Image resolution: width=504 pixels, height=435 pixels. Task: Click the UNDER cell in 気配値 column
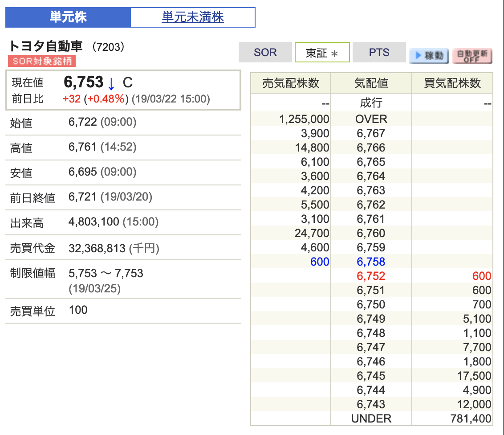tap(371, 419)
